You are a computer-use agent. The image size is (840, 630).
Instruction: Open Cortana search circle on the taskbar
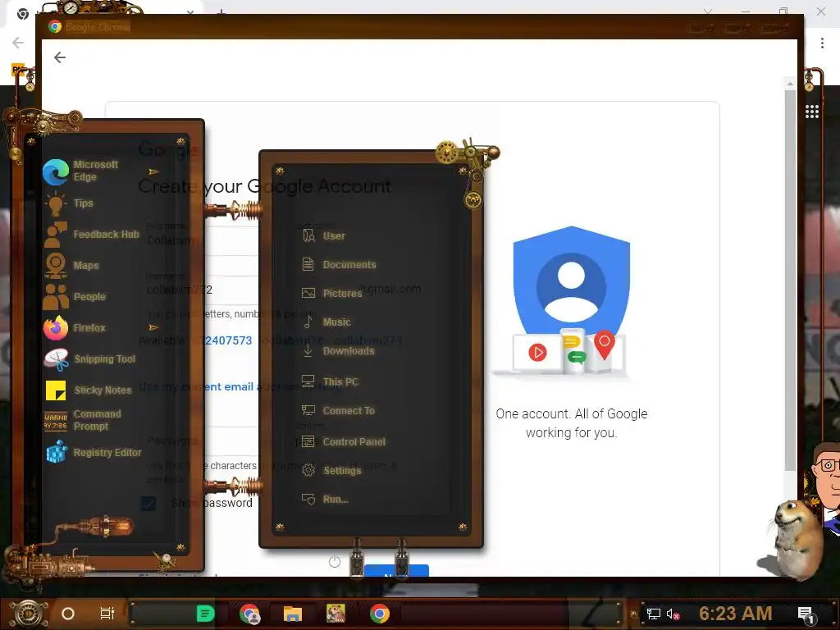tap(68, 614)
